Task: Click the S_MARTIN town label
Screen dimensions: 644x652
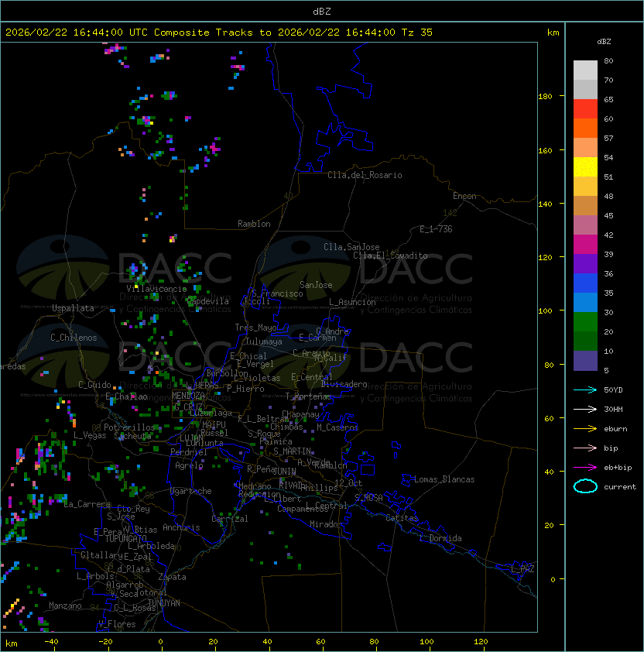Action: tap(292, 451)
